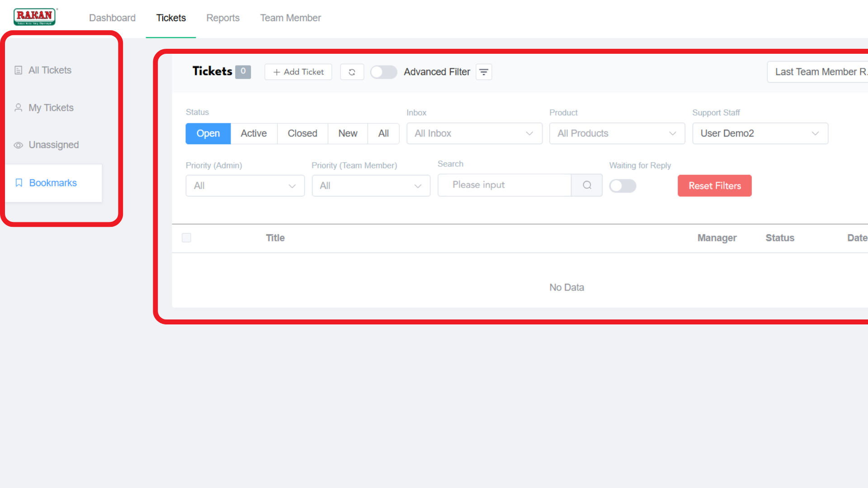Click the Rakan logo icon

coord(34,17)
